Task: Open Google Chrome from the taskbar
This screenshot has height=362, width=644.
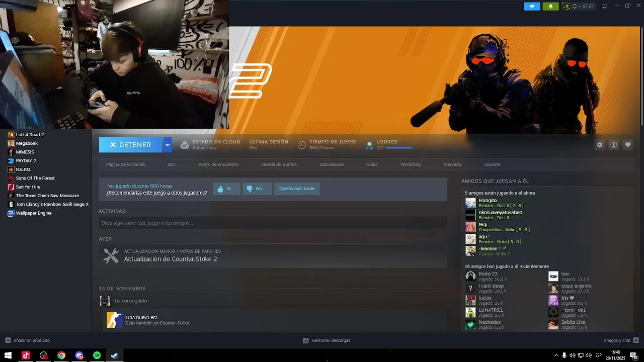Action: (x=61, y=355)
